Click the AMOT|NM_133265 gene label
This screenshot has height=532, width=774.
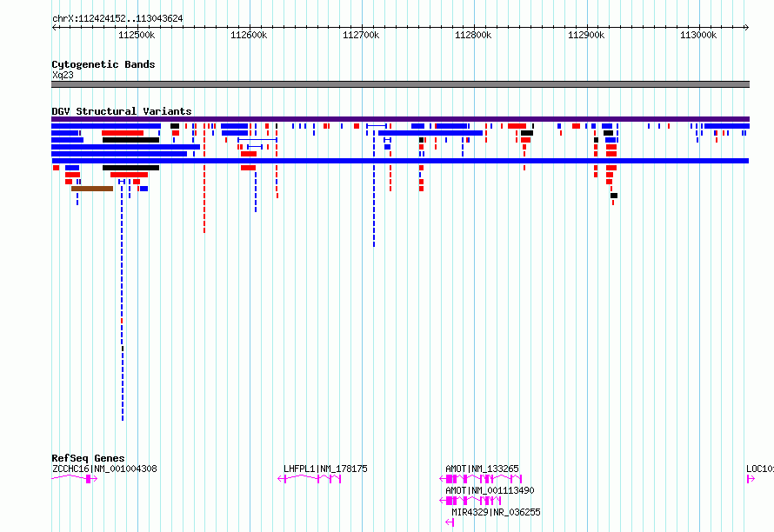[x=482, y=469]
